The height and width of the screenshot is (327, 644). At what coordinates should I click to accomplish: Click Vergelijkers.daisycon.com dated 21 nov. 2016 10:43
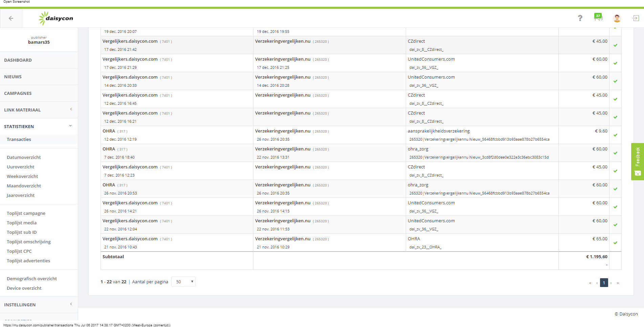pyautogui.click(x=130, y=239)
